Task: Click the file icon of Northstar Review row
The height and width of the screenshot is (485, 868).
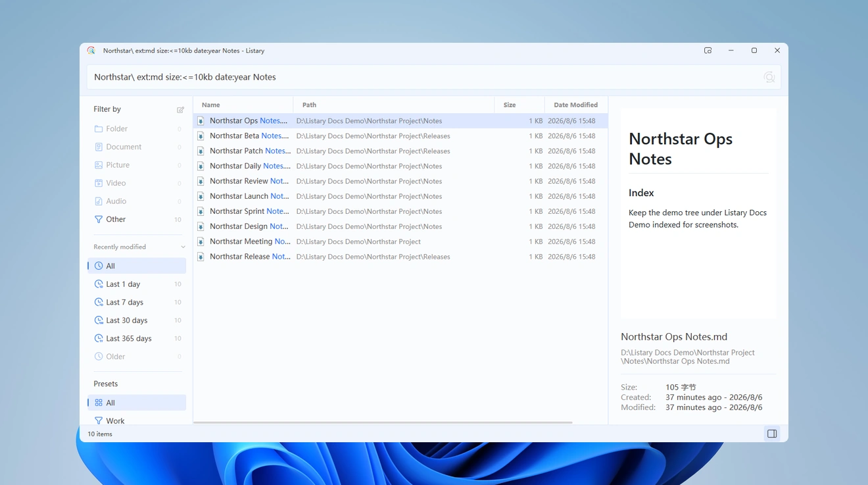Action: click(201, 182)
